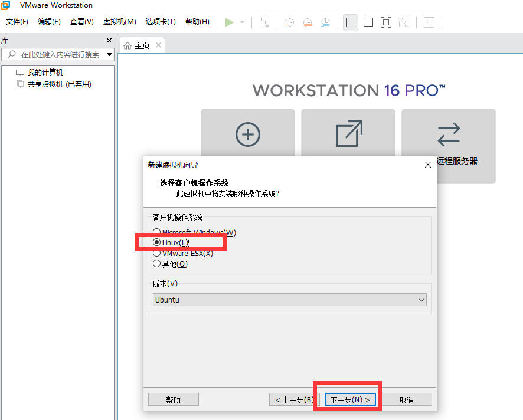
Task: Close the 主页 tab
Action: point(158,45)
